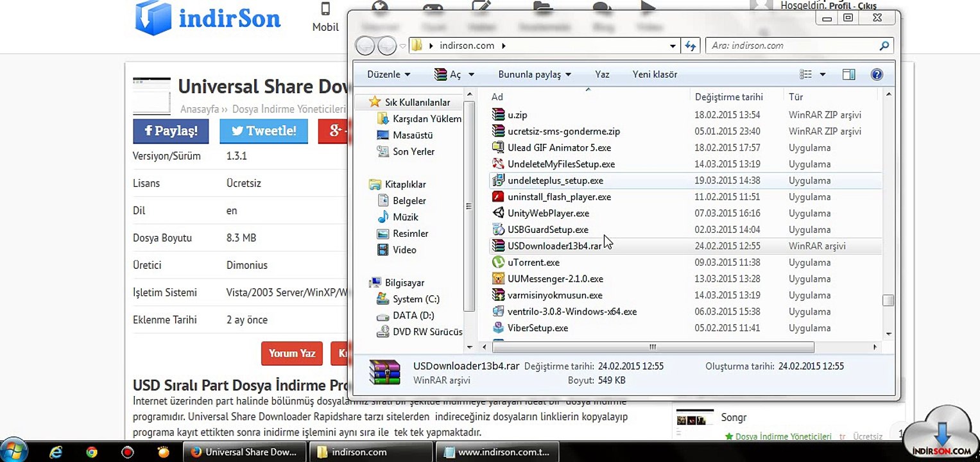This screenshot has height=462, width=980.
Task: Switch to the indirson.com folder taskbar button
Action: click(x=371, y=452)
